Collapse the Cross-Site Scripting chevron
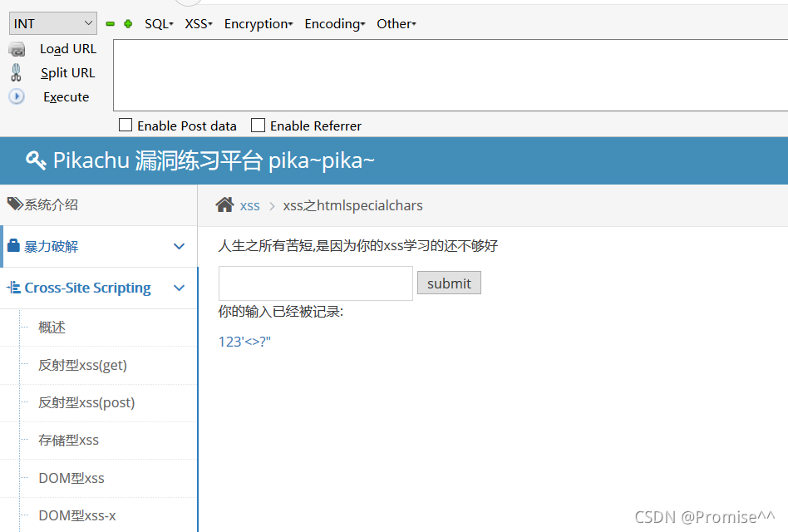This screenshot has width=788, height=532. pos(179,288)
